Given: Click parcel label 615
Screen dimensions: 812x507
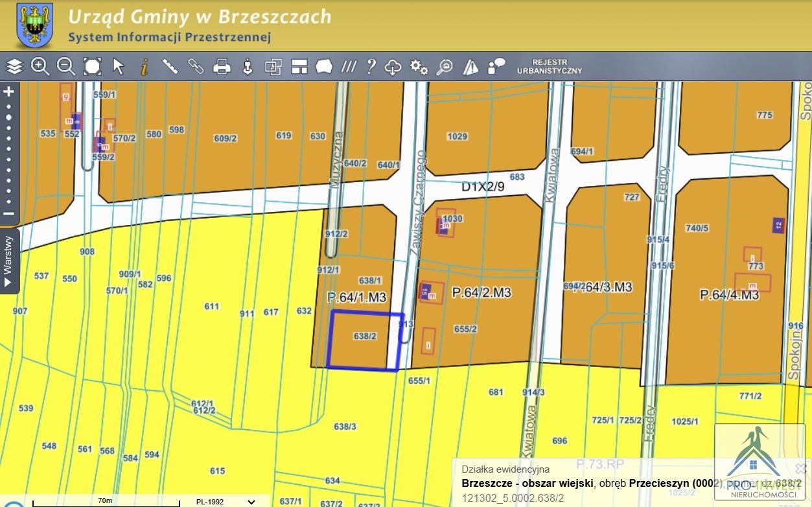Looking at the screenshot, I should point(218,471).
